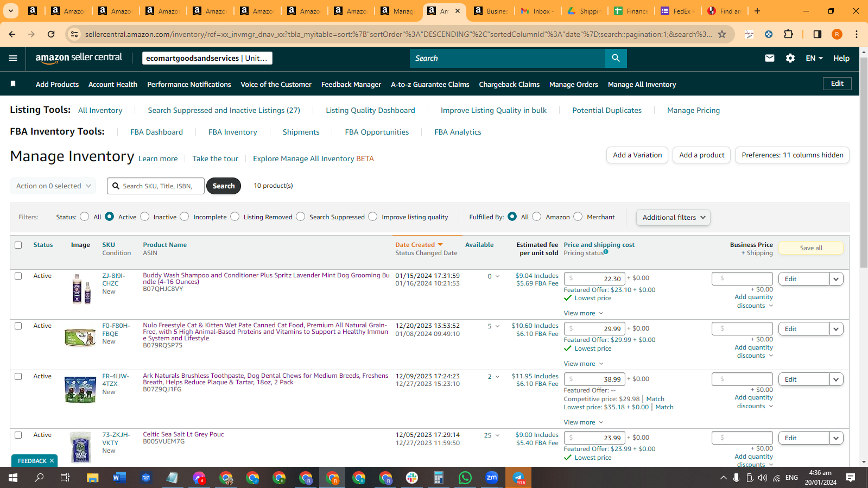Open the Action on 0 selected dropdown
This screenshot has width=868, height=488.
(x=53, y=186)
